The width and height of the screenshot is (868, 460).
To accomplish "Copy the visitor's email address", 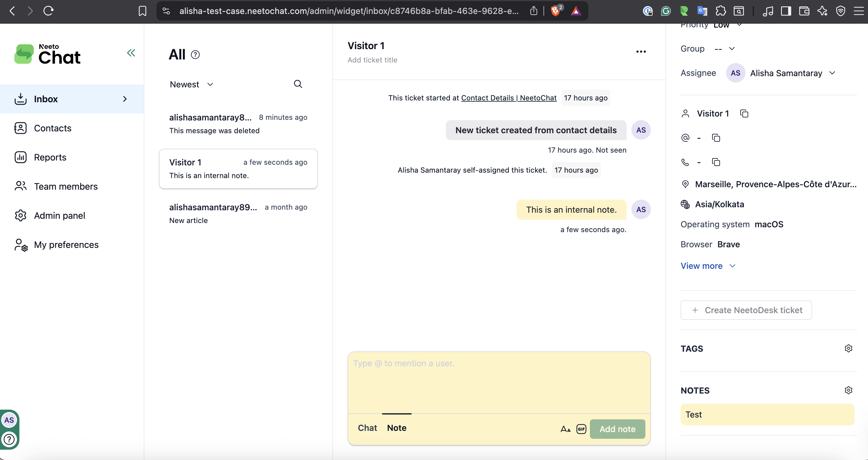I will (x=716, y=137).
